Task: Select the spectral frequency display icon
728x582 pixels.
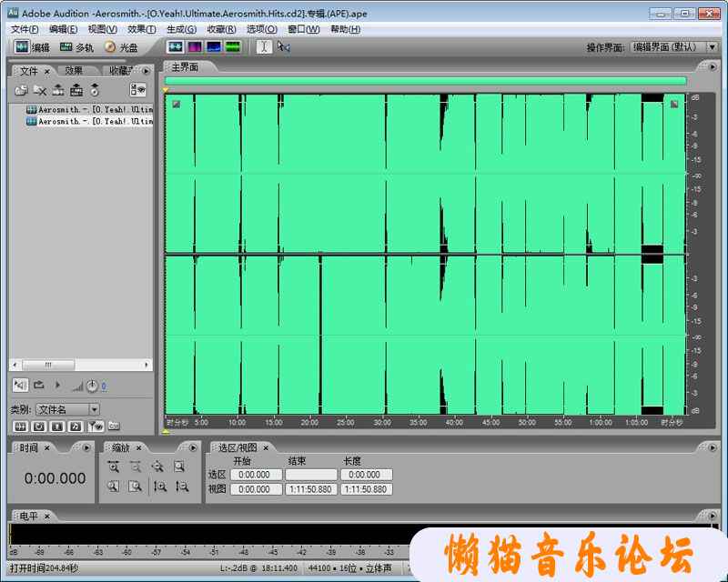Action: [x=195, y=47]
